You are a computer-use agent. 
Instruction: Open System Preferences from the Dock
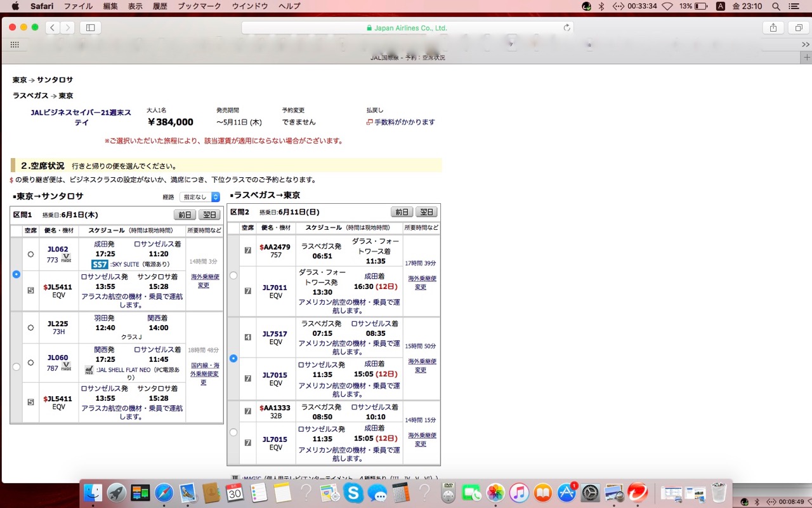coord(590,493)
